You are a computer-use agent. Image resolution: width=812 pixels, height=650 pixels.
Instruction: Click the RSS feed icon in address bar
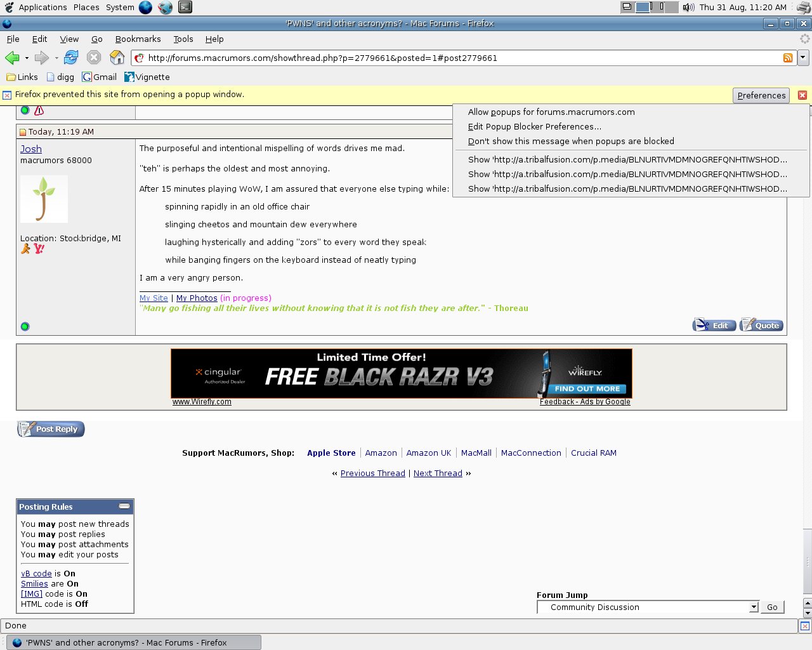(788, 58)
